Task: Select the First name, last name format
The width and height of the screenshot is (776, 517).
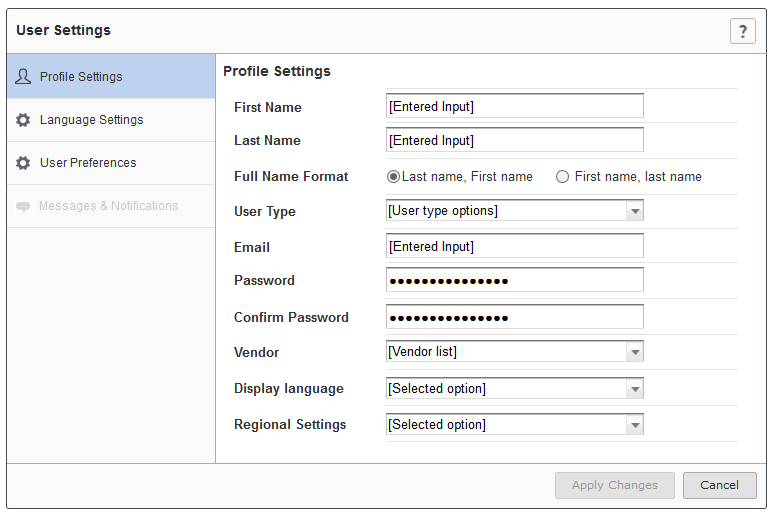Action: (562, 177)
